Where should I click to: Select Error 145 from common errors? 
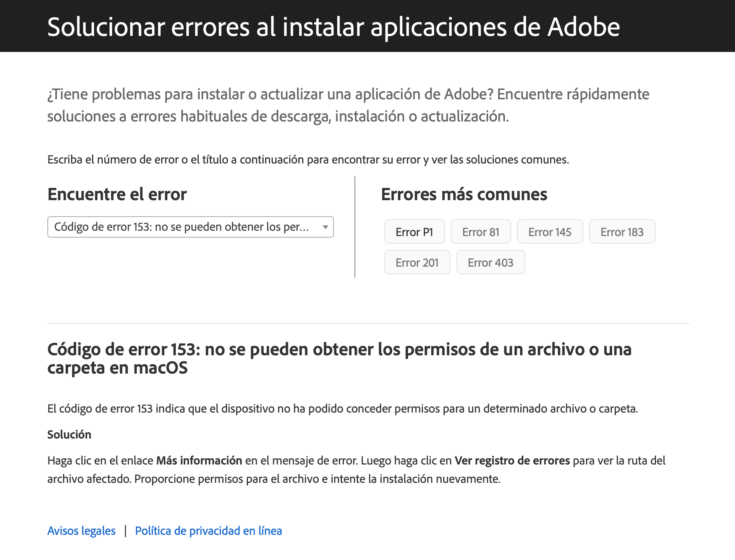tap(550, 231)
